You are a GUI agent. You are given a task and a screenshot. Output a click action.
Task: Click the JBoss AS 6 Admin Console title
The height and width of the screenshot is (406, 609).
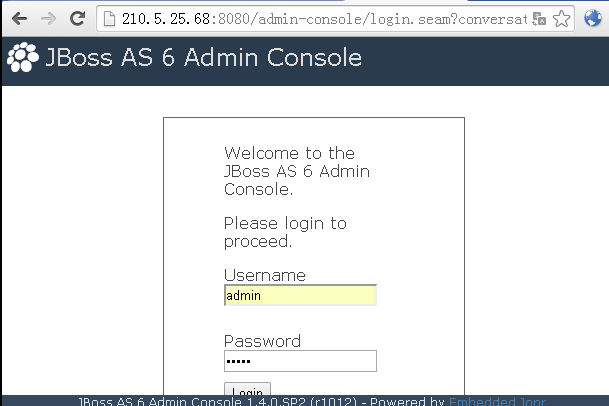point(204,58)
